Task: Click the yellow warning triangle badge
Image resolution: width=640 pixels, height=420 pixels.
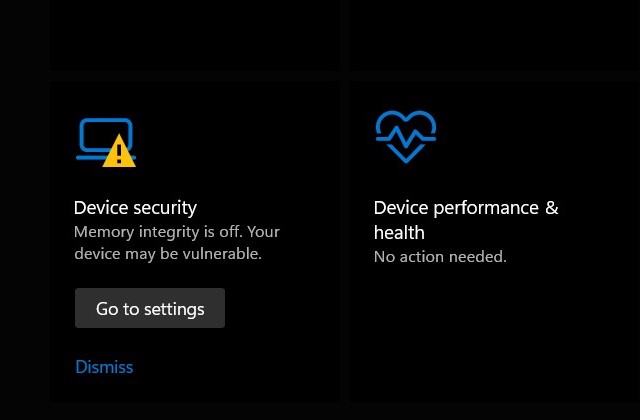Action: click(x=119, y=151)
